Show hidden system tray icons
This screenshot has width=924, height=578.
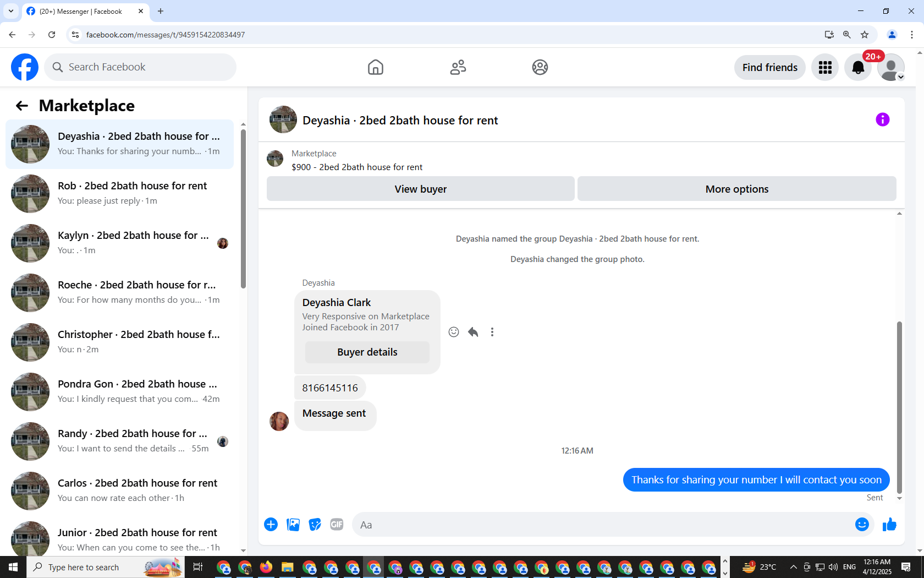click(793, 567)
